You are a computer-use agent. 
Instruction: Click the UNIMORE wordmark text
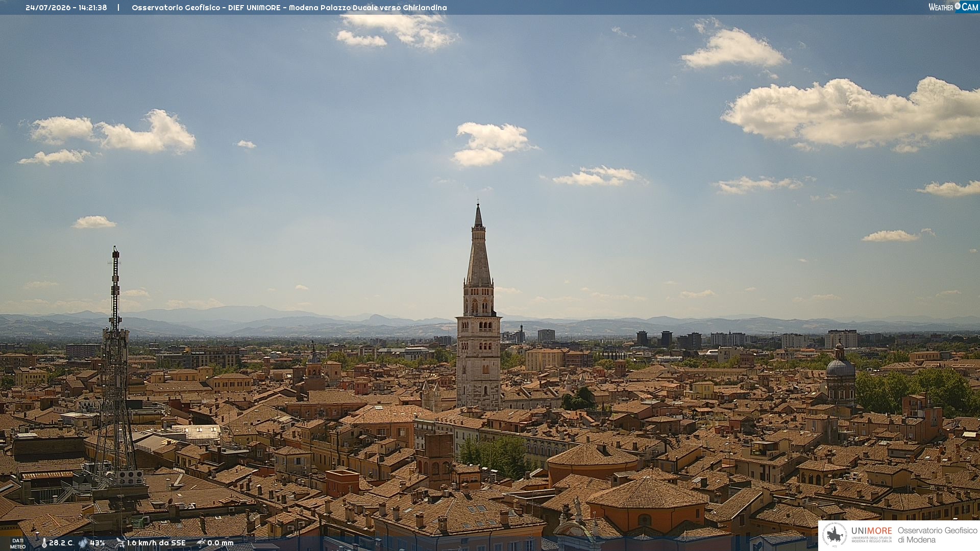872,531
